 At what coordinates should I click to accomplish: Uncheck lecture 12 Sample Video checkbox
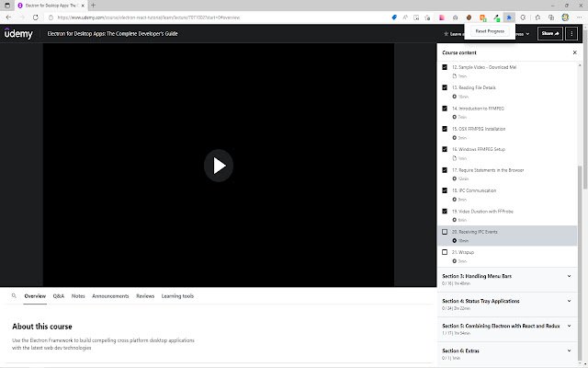point(445,67)
